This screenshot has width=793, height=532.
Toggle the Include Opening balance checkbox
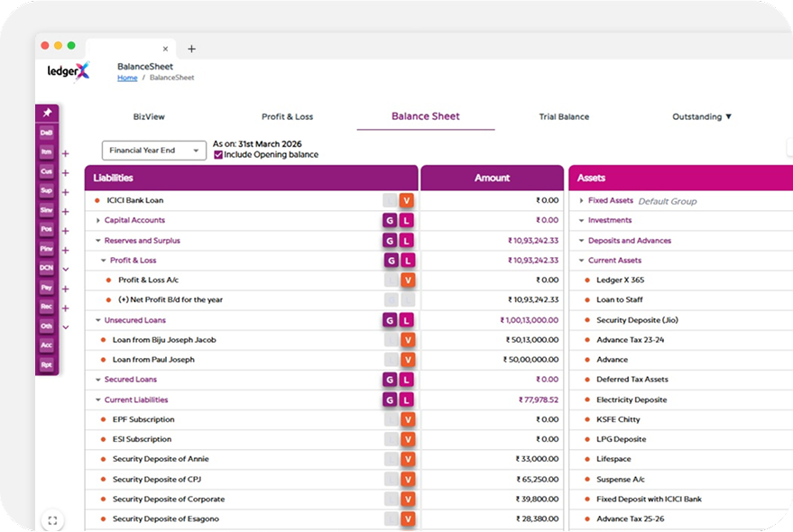click(x=218, y=155)
